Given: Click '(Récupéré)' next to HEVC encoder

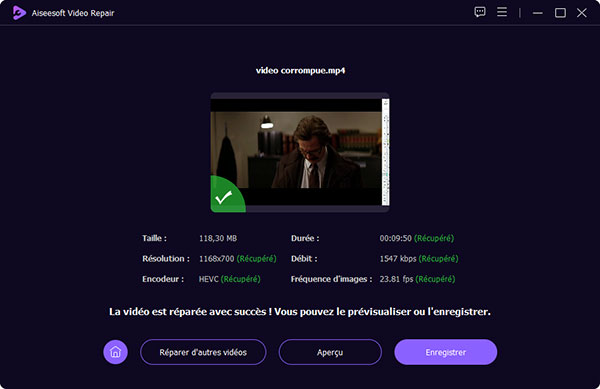Looking at the screenshot, I should (x=241, y=279).
